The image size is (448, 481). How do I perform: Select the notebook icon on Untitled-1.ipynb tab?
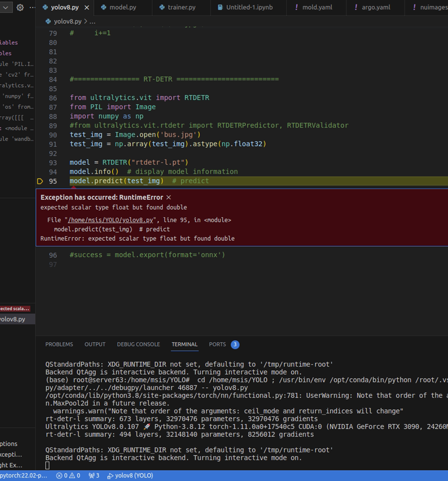[x=219, y=8]
